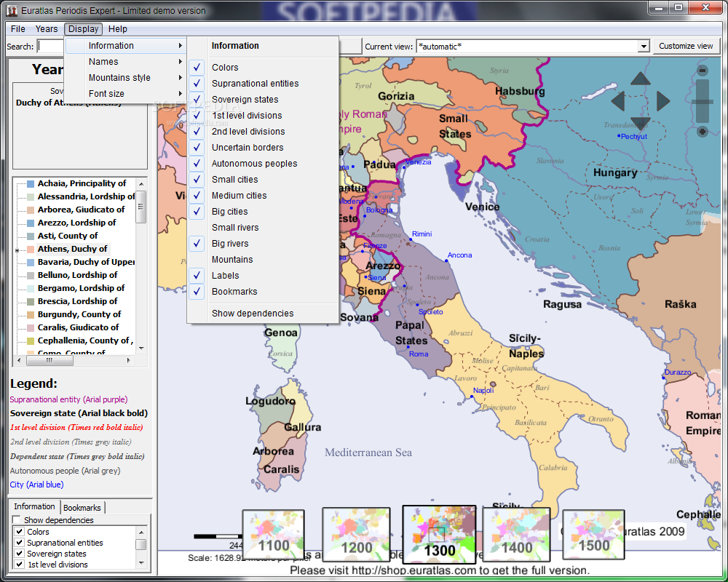Click the Euratlas application icon in title bar
Screen dimensions: 728x582
pyautogui.click(x=12, y=10)
